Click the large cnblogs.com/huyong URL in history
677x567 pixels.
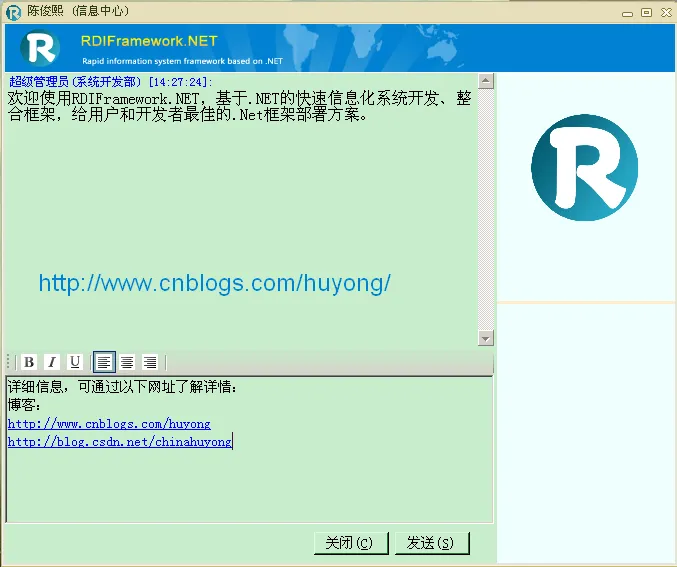pos(215,284)
